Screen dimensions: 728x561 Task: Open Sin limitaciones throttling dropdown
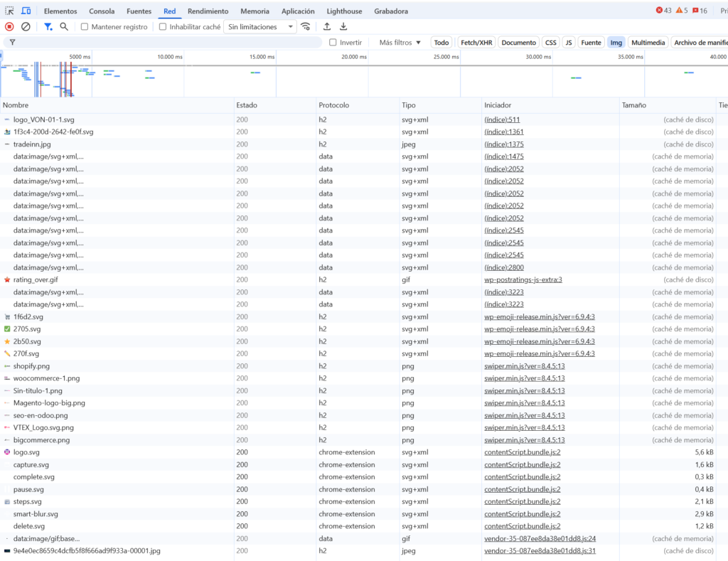tap(261, 27)
